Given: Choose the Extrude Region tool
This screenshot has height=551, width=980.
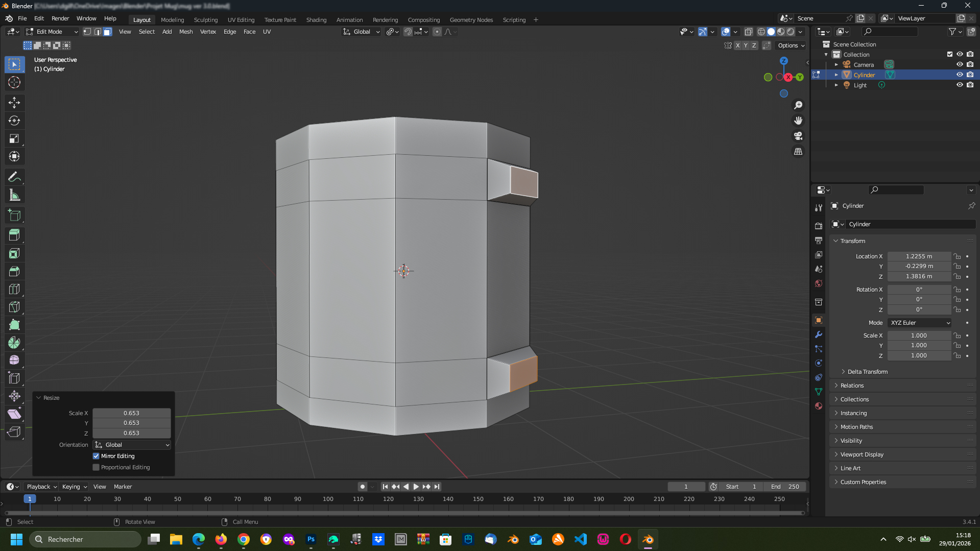Looking at the screenshot, I should coord(14,235).
